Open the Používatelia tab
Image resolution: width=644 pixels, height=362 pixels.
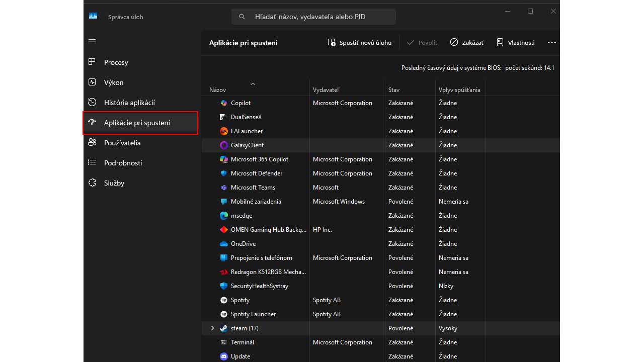(141, 143)
